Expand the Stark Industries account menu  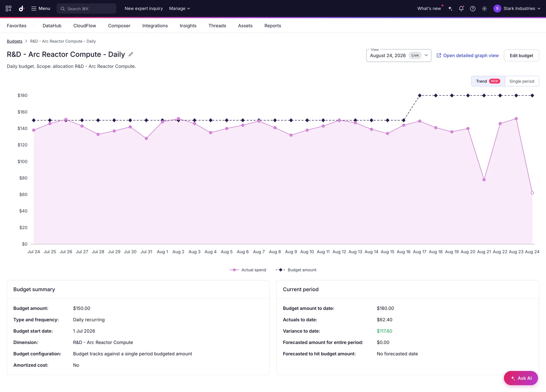click(522, 9)
